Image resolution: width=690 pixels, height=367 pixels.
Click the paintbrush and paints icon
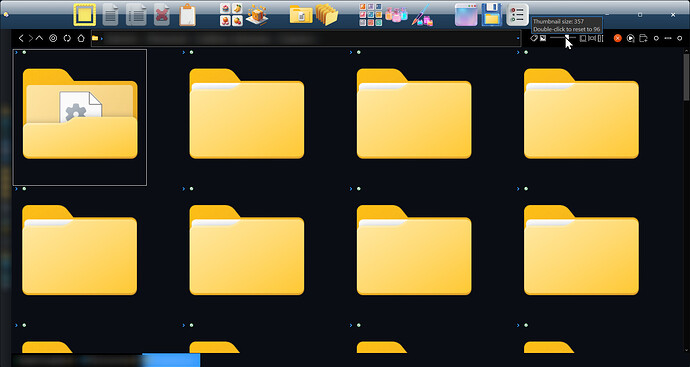[422, 15]
